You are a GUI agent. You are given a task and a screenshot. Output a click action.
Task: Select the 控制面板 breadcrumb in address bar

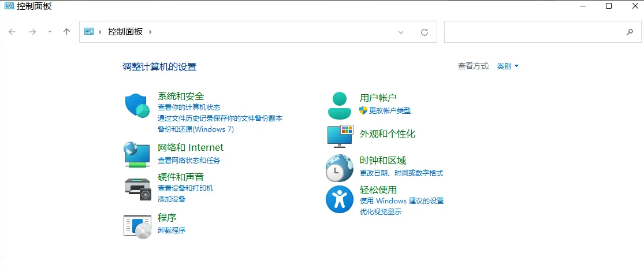[x=125, y=32]
